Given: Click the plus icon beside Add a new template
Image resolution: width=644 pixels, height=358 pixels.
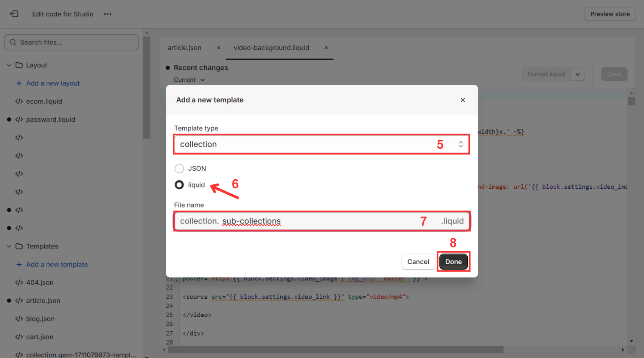Looking at the screenshot, I should click(19, 264).
